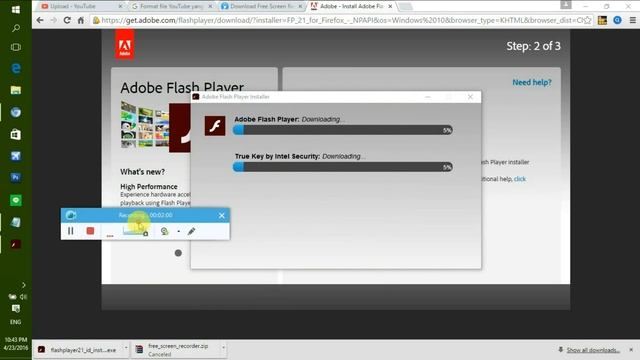Image resolution: width=640 pixels, height=360 pixels.
Task: Click the Flash Player logo in the installer
Action: 215,126
